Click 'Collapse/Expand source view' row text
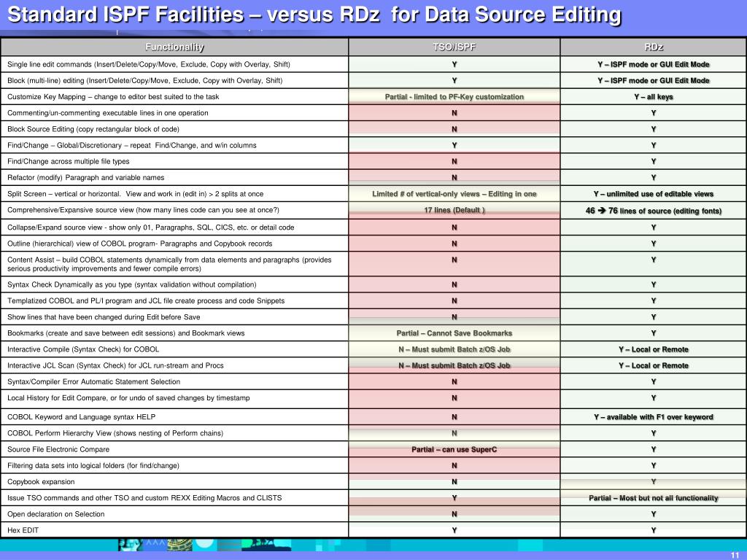747x560 pixels. point(150,227)
